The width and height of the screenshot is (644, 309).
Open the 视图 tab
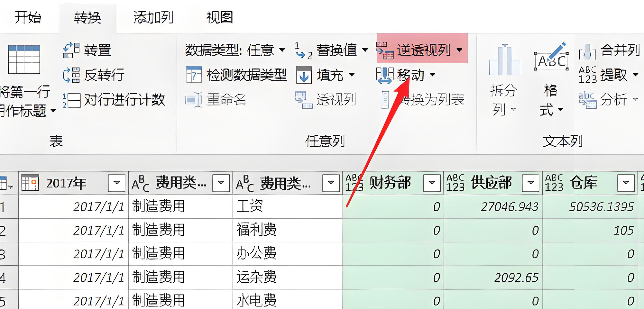coord(220,17)
